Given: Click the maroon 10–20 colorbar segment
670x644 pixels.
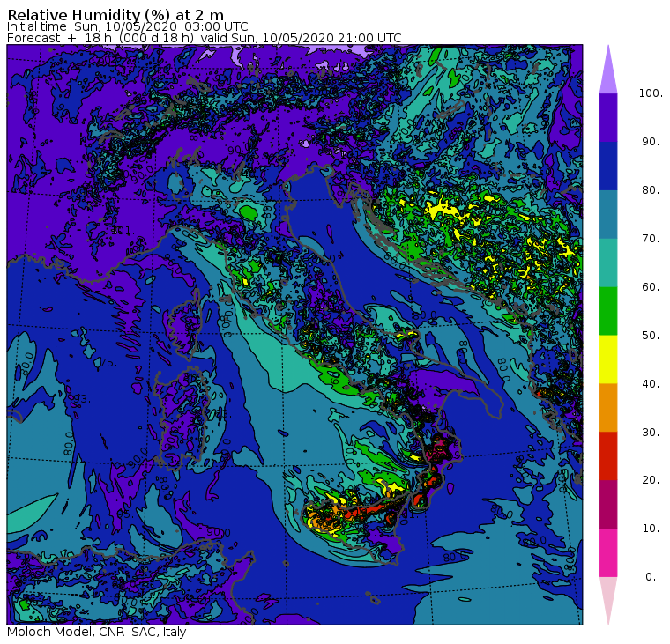Looking at the screenshot, I should pyautogui.click(x=608, y=504).
